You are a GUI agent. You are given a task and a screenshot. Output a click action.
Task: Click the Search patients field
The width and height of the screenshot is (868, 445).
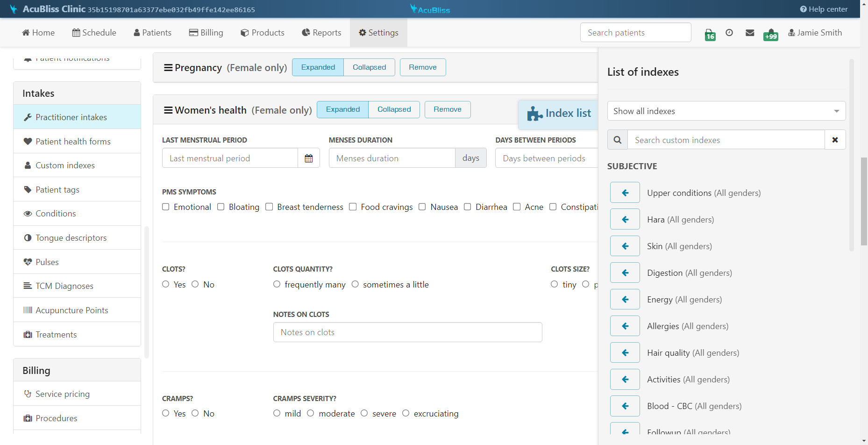click(x=635, y=32)
